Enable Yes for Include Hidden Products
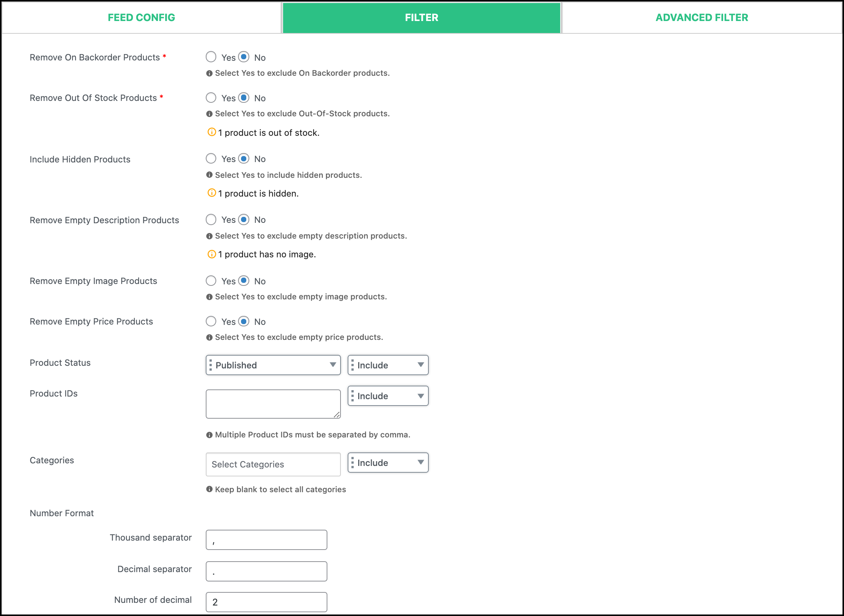844x616 pixels. click(212, 159)
